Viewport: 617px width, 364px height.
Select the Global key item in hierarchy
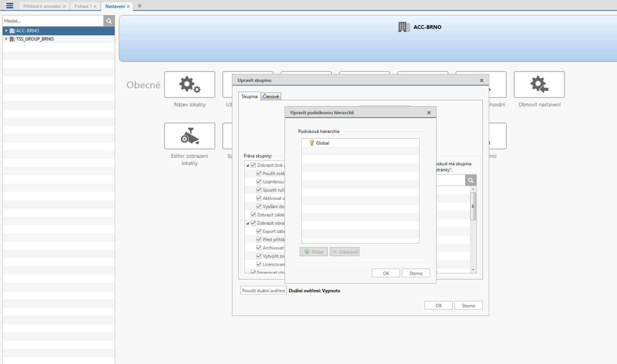(x=322, y=143)
